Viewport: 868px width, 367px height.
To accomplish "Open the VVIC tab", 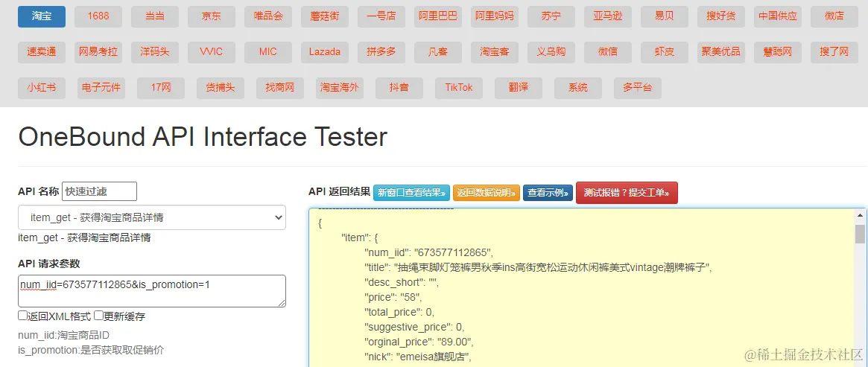I will (x=212, y=52).
